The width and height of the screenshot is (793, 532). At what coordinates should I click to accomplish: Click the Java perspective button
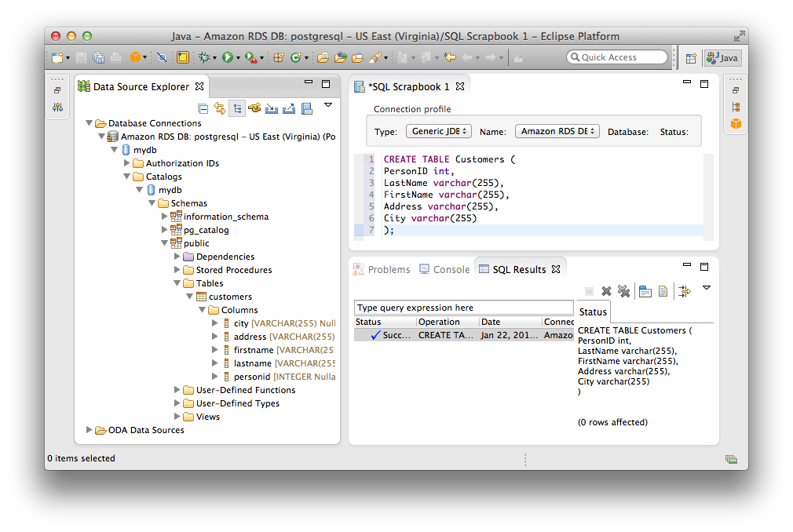(x=722, y=57)
